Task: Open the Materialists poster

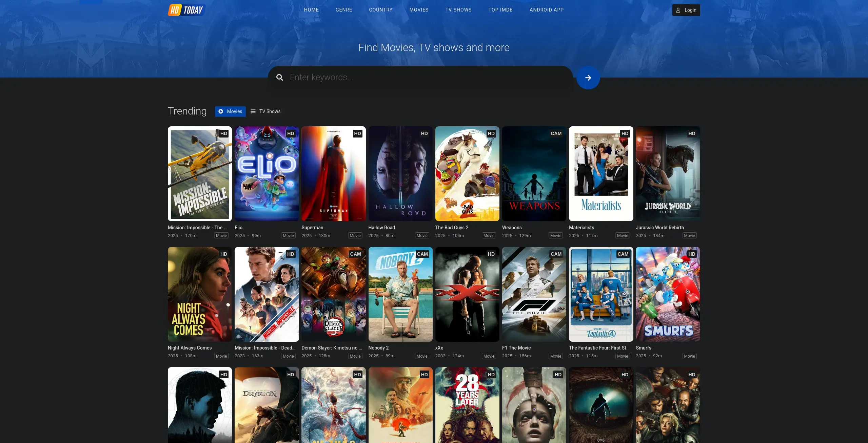Action: pyautogui.click(x=601, y=174)
